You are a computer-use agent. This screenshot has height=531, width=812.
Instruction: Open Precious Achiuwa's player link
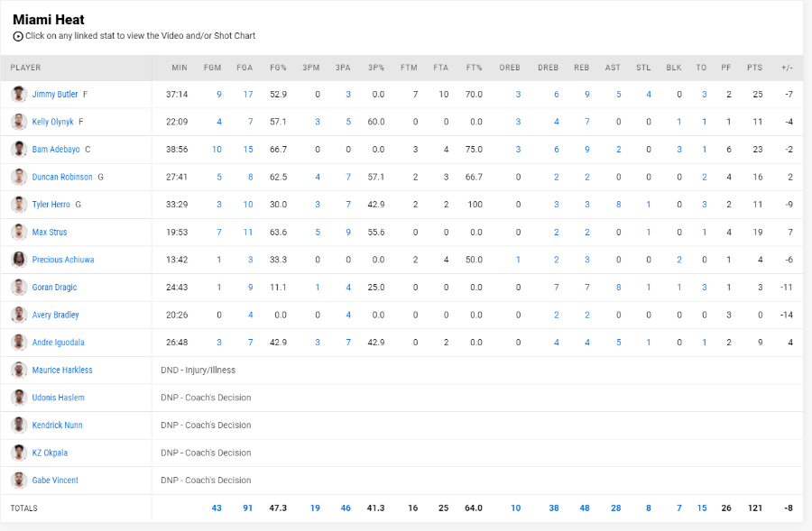coord(63,260)
